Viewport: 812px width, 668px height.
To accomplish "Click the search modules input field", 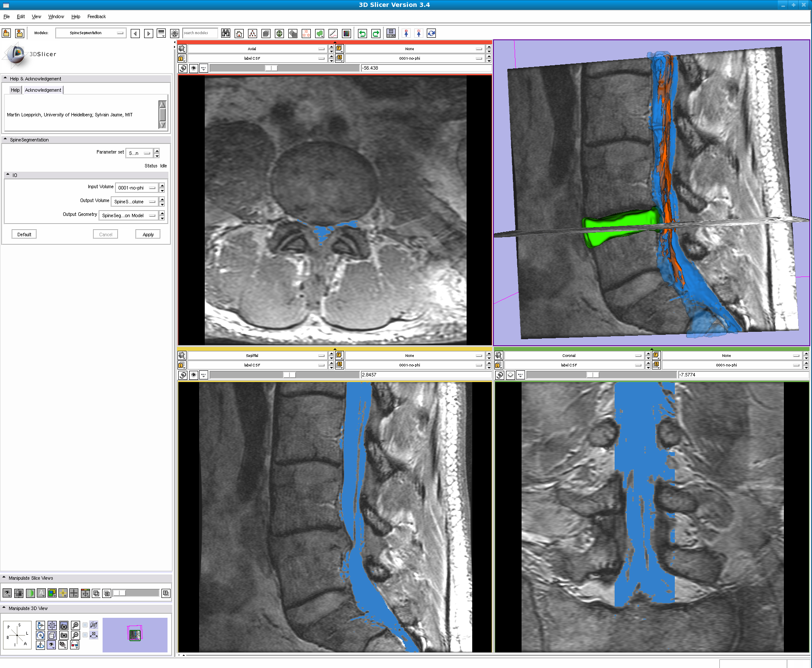I will [x=200, y=33].
